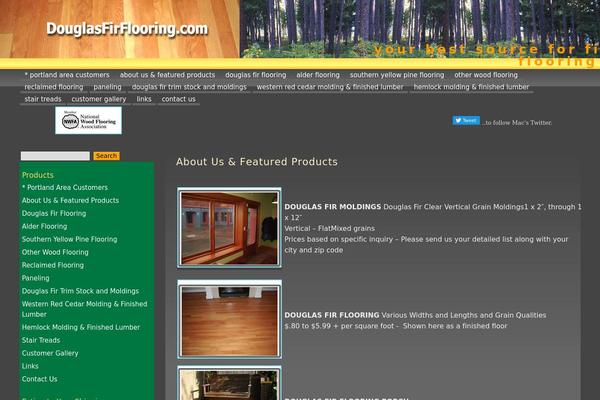This screenshot has height=400, width=600.
Task: Click the orange Search button
Action: click(106, 156)
